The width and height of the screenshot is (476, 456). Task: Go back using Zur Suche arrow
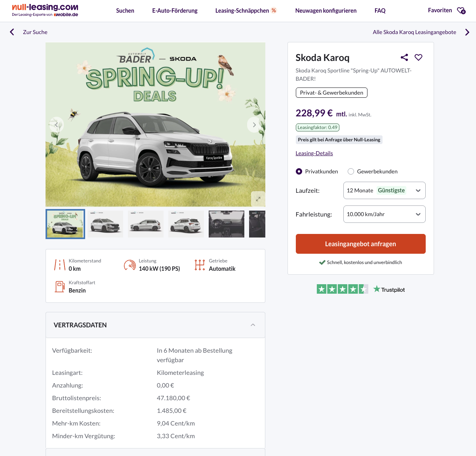pos(12,32)
